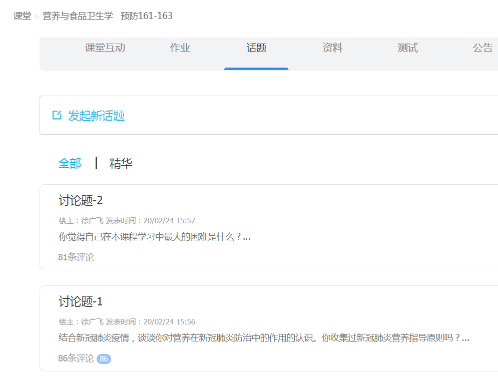The height and width of the screenshot is (390, 498).
Task: Switch to the 作业 tab
Action: point(180,48)
